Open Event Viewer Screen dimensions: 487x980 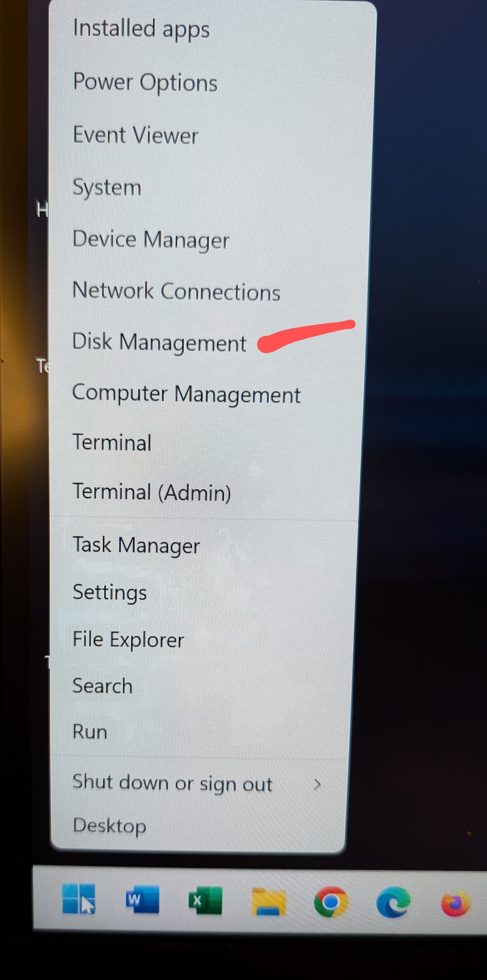(136, 135)
